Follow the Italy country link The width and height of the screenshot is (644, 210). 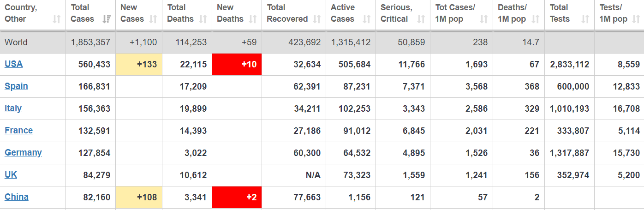13,108
